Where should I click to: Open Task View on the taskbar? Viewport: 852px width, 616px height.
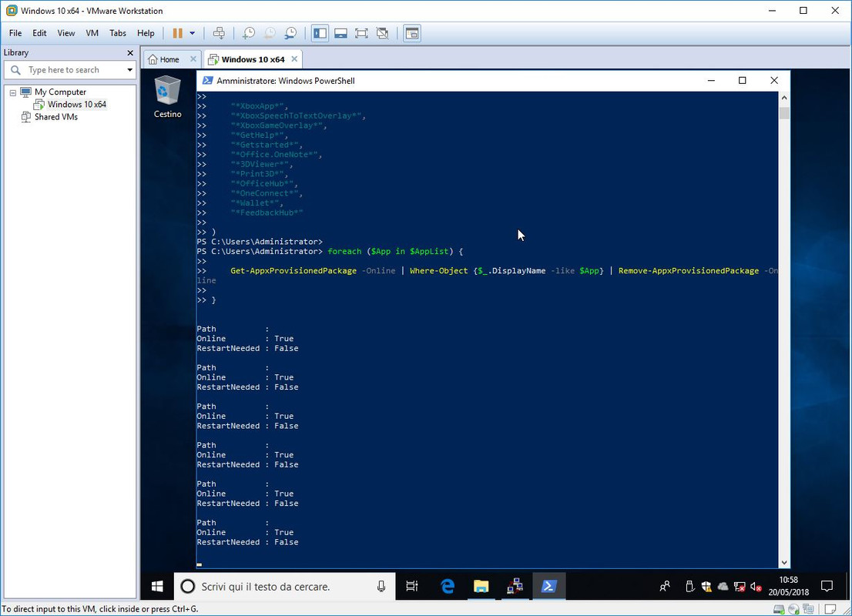(412, 586)
